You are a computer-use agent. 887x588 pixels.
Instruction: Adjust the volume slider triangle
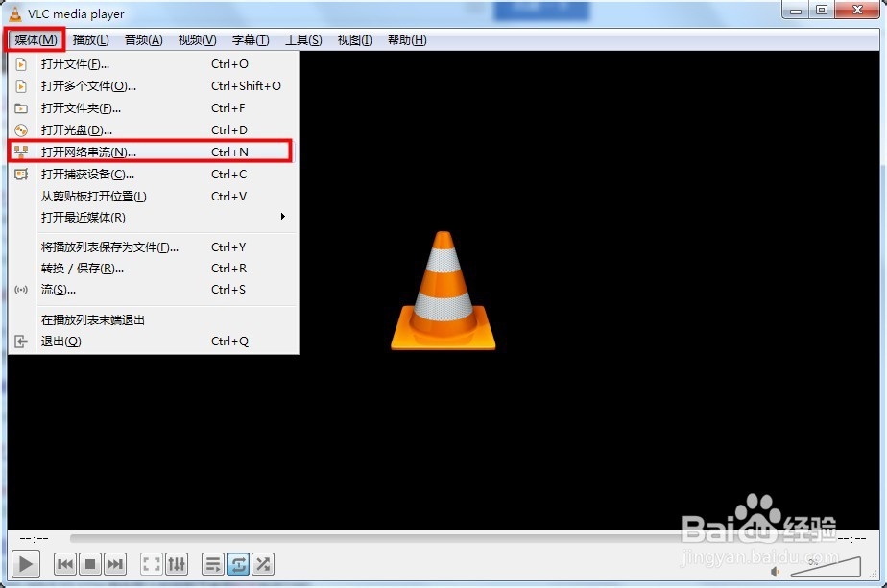click(826, 567)
